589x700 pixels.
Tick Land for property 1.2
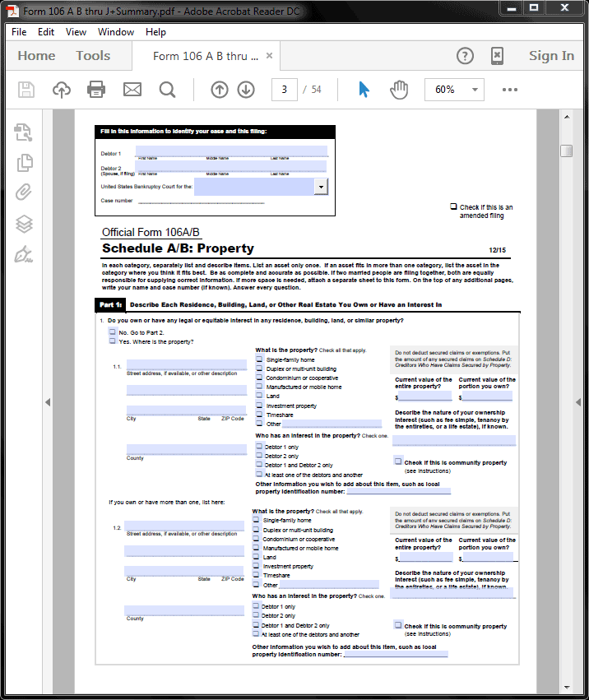[x=257, y=556]
